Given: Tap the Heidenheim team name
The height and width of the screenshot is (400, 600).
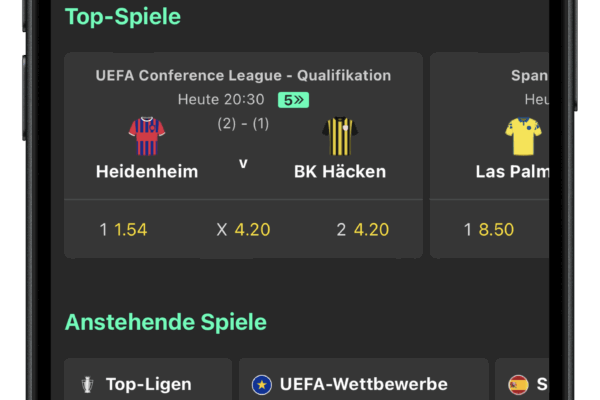Looking at the screenshot, I should pyautogui.click(x=147, y=171).
